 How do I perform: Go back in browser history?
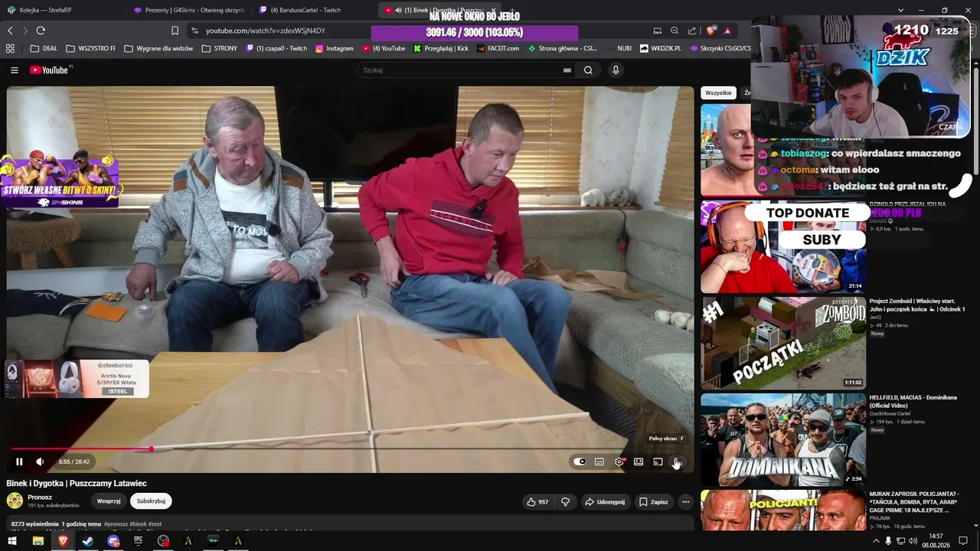pyautogui.click(x=10, y=31)
